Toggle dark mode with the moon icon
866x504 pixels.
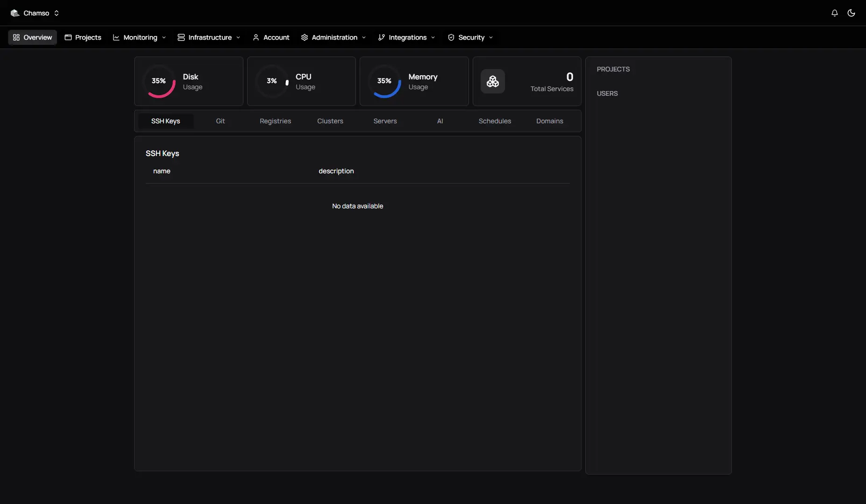pos(851,13)
